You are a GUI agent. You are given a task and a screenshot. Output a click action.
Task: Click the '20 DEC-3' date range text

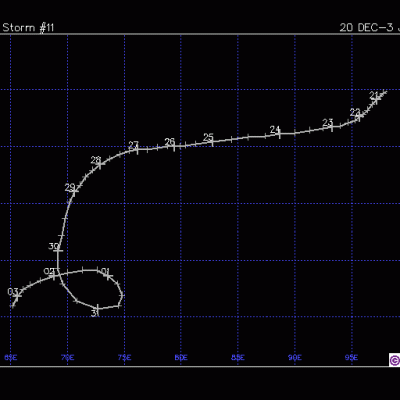click(366, 27)
